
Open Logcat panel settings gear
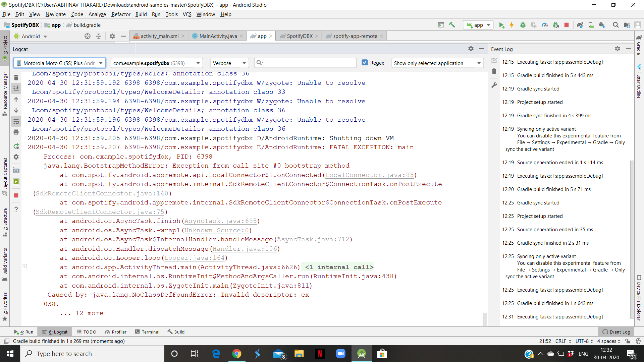click(x=471, y=49)
